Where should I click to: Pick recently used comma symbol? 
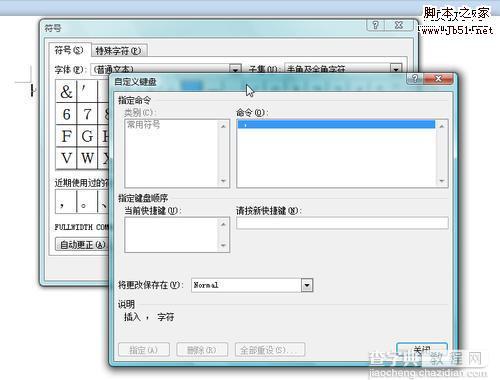point(66,201)
